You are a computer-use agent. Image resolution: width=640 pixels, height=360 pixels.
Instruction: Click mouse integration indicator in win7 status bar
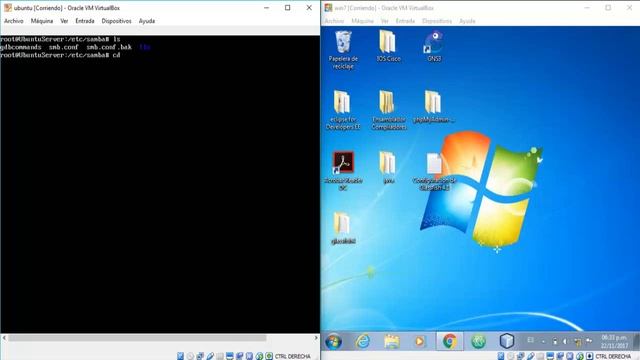580,356
